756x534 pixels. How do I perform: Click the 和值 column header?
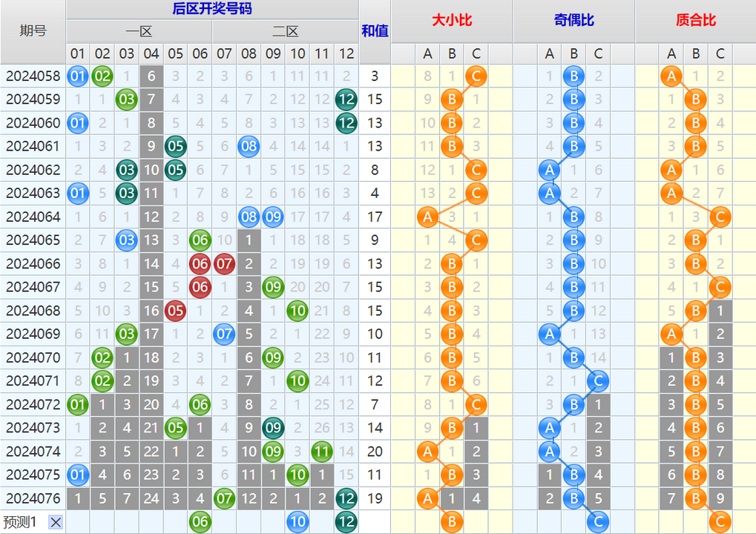coord(375,31)
